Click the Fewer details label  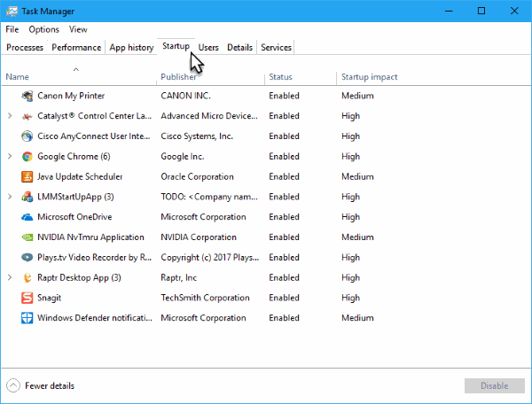(x=50, y=385)
